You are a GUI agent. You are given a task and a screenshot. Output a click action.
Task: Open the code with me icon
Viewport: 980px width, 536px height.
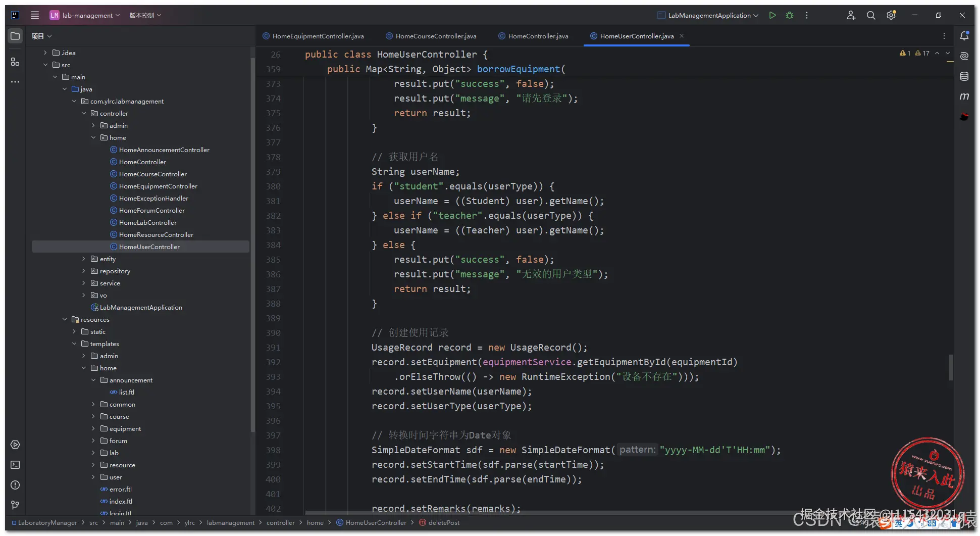[x=851, y=15]
